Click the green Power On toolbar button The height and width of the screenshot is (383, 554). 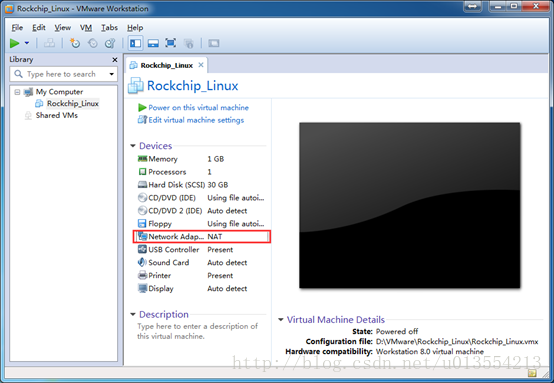14,43
